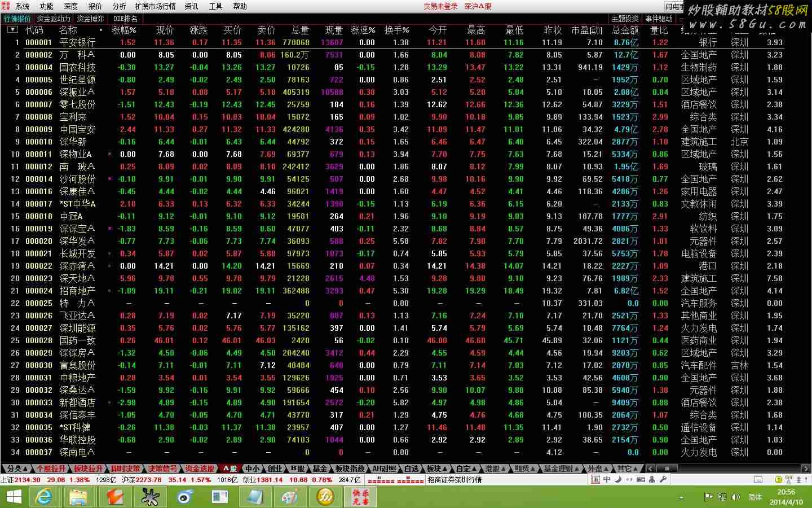Click the gray splatter icon in taskbar
The image size is (812, 508).
tap(149, 497)
